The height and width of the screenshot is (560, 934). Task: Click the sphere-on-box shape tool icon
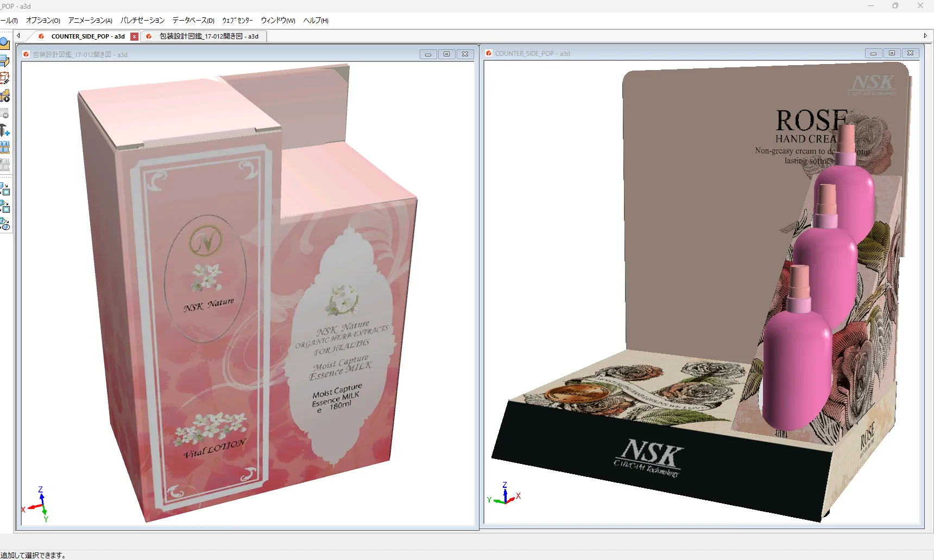[x=4, y=43]
